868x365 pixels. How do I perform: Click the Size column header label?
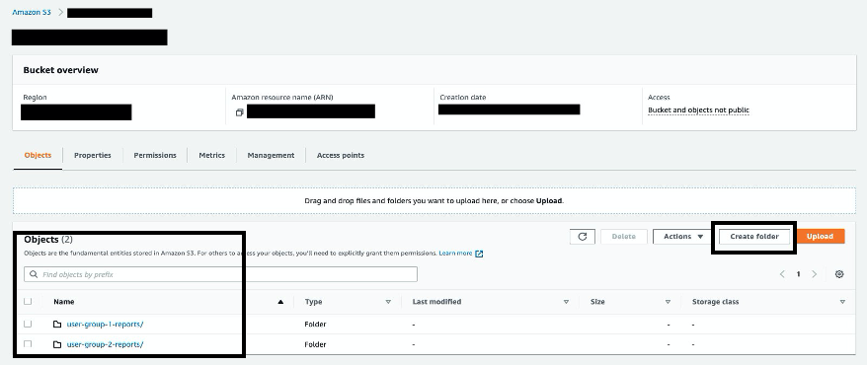pyautogui.click(x=597, y=302)
